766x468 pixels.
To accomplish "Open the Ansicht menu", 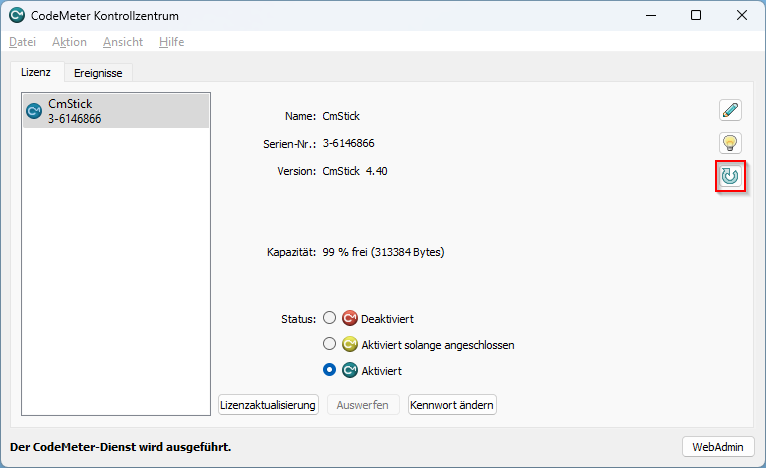I will [123, 42].
